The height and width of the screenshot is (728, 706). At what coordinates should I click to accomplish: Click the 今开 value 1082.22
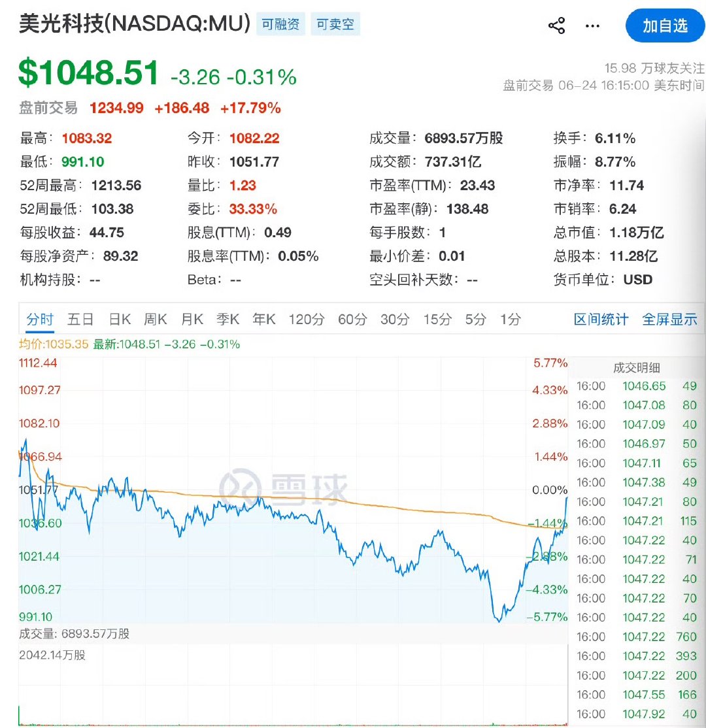(x=254, y=139)
